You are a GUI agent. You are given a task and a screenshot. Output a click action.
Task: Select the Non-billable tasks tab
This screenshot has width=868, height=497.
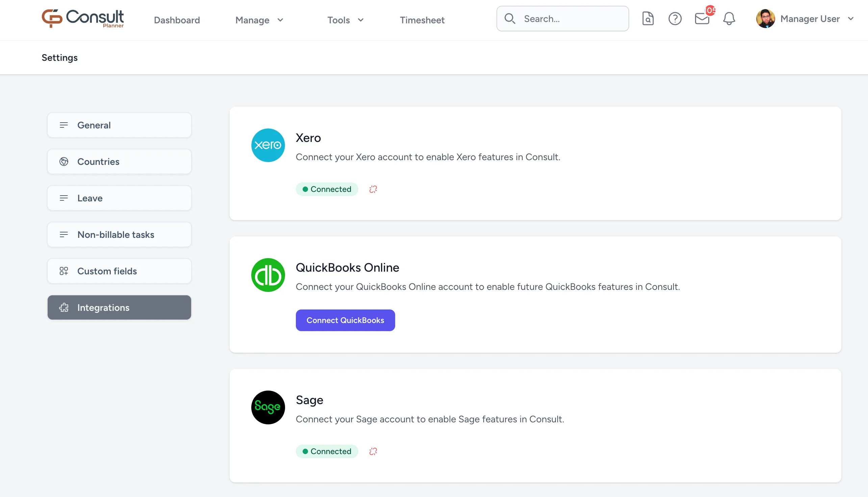(x=120, y=234)
